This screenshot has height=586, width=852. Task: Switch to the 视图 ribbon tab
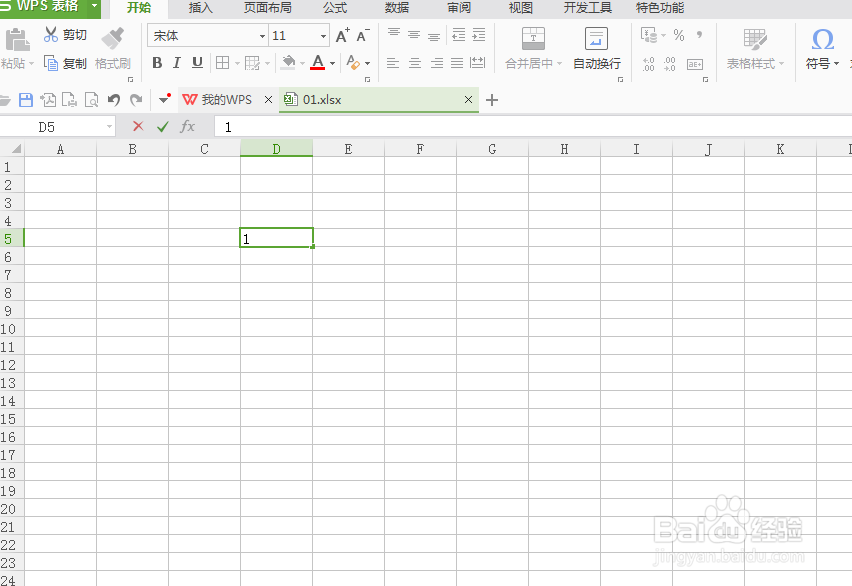coord(521,8)
